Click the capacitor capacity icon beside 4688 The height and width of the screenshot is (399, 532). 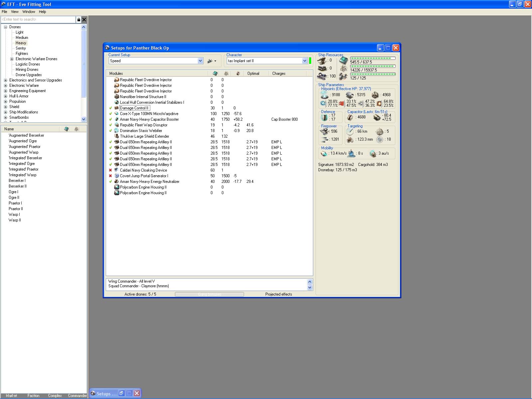pos(350,117)
